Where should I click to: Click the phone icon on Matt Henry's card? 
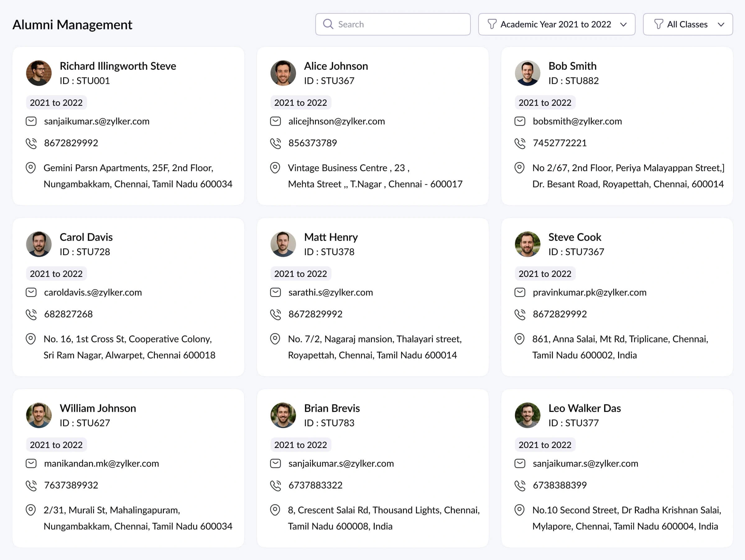pyautogui.click(x=275, y=314)
